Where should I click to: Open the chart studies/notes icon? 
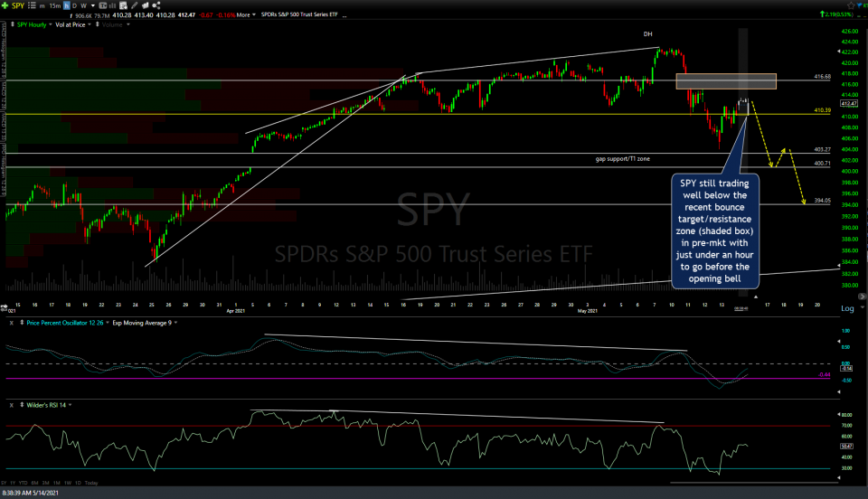pyautogui.click(x=124, y=5)
